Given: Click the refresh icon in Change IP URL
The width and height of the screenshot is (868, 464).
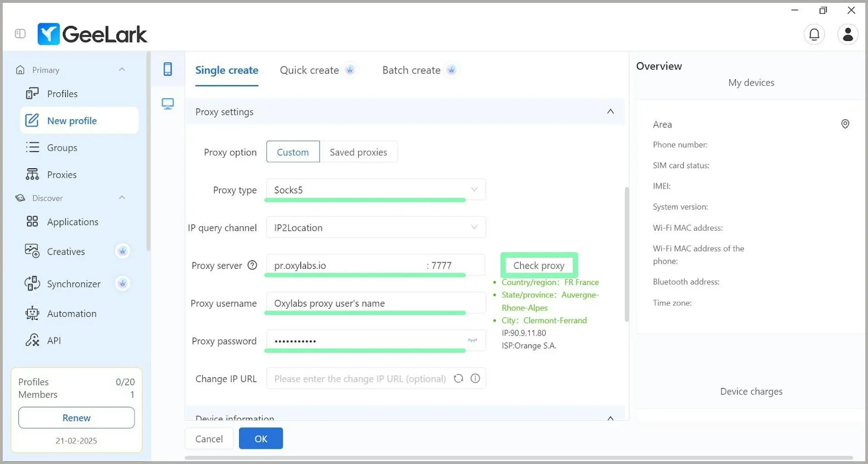Looking at the screenshot, I should click(458, 378).
